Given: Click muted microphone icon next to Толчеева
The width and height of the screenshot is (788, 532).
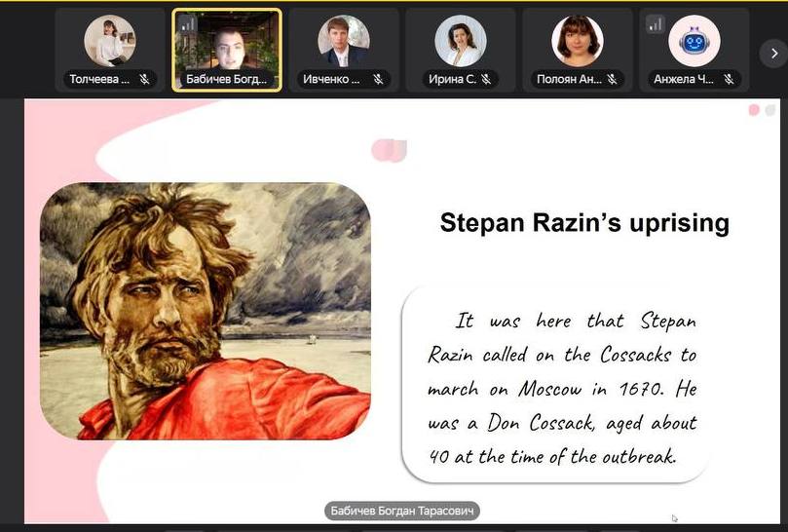Looking at the screenshot, I should click(x=144, y=79).
